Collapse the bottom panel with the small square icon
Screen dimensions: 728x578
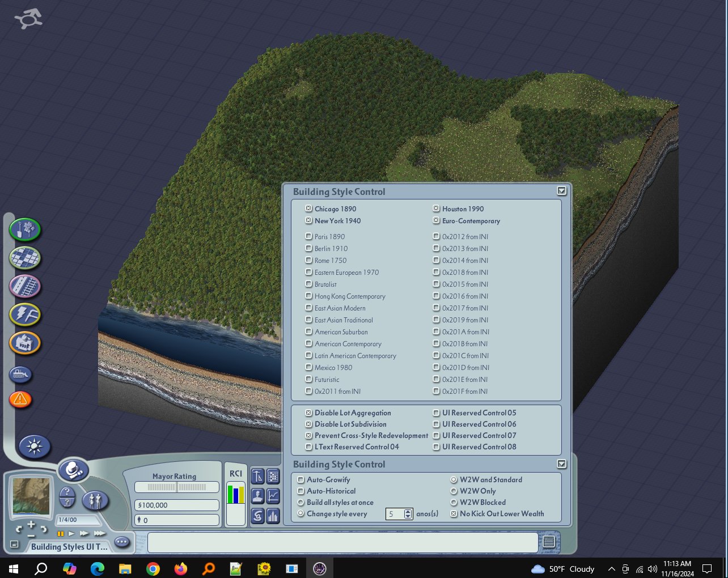pyautogui.click(x=15, y=545)
